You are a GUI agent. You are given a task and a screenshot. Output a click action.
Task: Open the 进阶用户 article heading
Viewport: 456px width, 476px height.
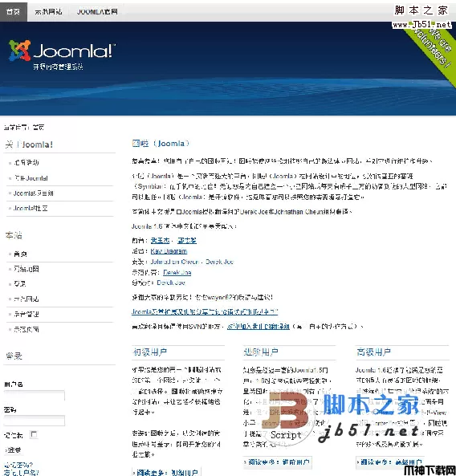(x=261, y=352)
